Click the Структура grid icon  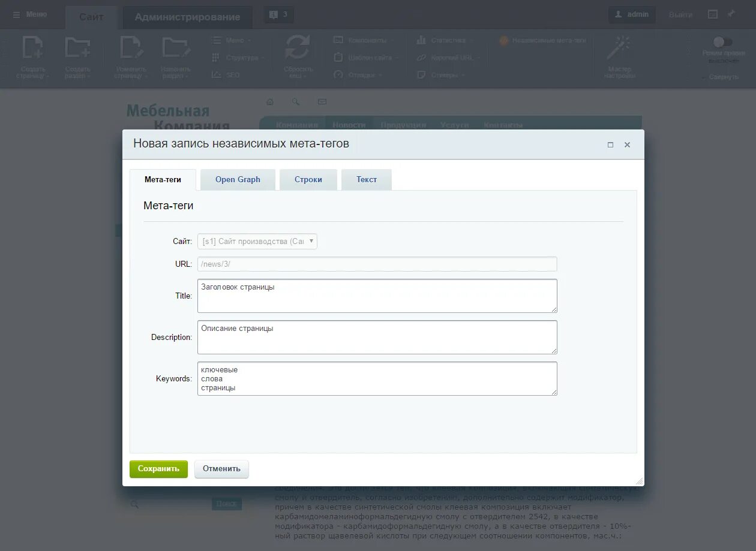pos(216,58)
